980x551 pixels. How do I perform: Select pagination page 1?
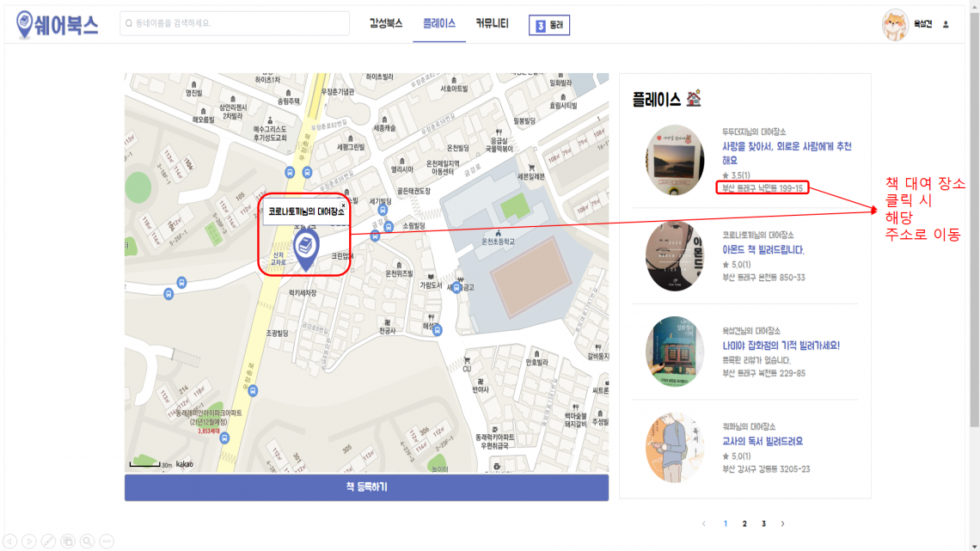pos(725,523)
